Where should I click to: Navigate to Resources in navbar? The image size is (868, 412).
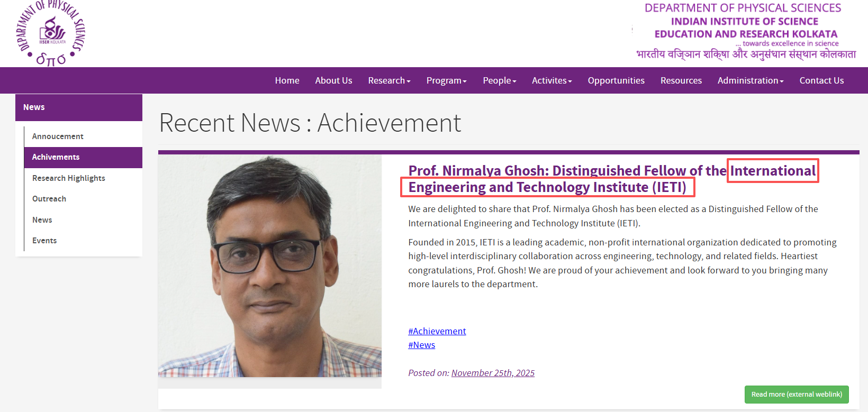(x=681, y=80)
